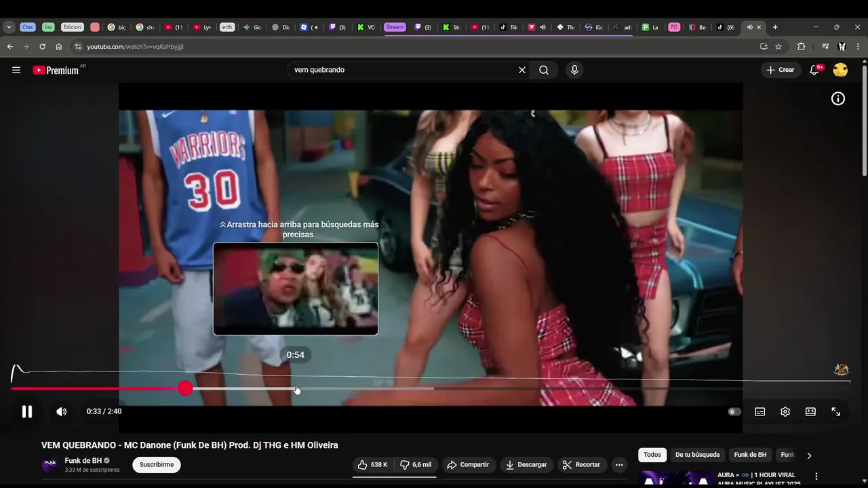Open the Funk de BH channel name
The width and height of the screenshot is (868, 488).
[x=83, y=461]
